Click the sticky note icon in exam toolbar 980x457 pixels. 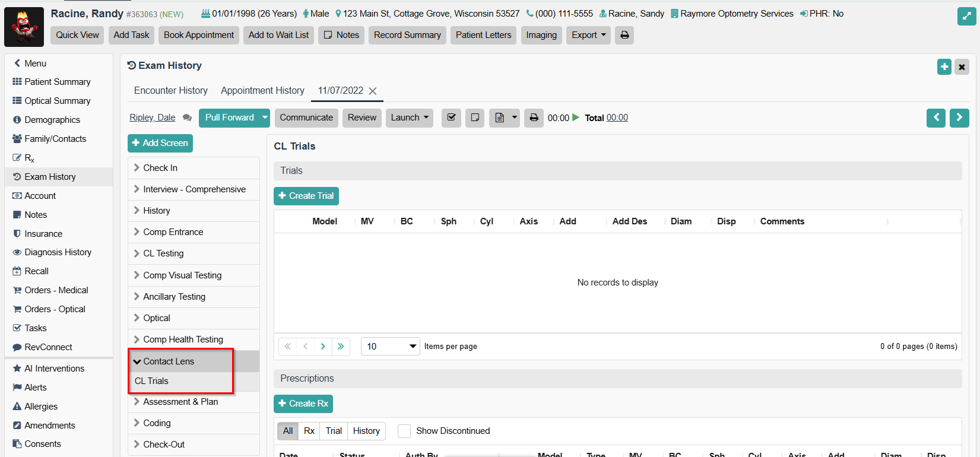tap(475, 118)
